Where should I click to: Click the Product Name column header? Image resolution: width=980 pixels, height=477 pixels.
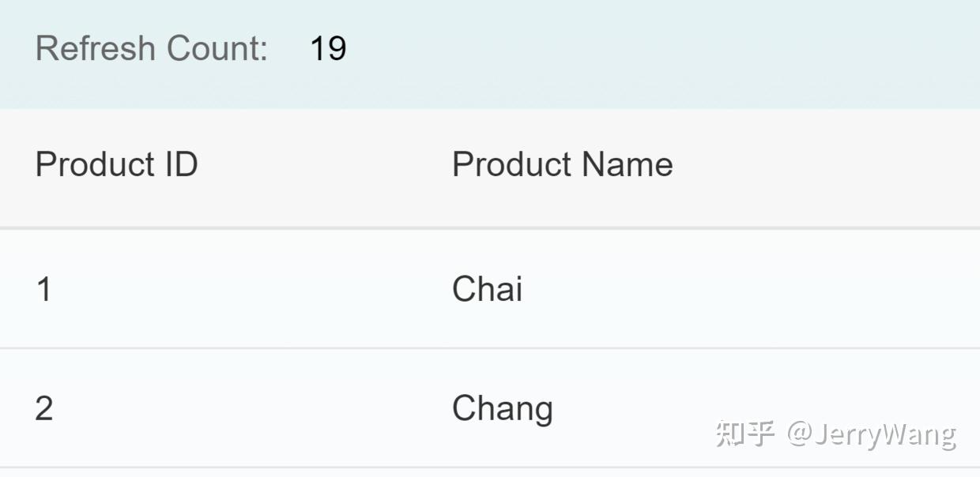[x=562, y=164]
